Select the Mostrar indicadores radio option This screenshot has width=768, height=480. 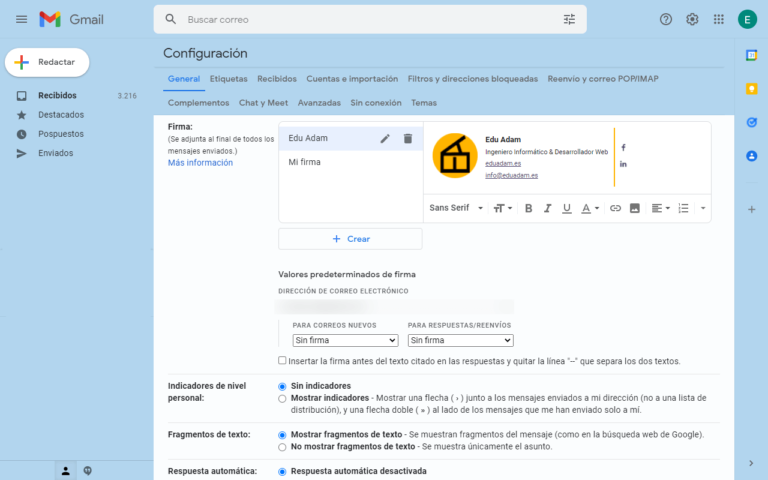[282, 398]
